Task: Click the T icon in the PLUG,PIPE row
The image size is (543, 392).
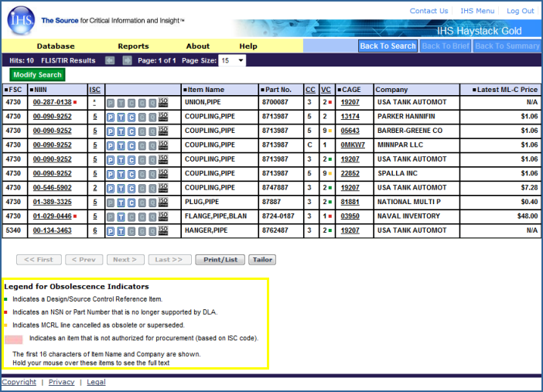Action: [121, 203]
